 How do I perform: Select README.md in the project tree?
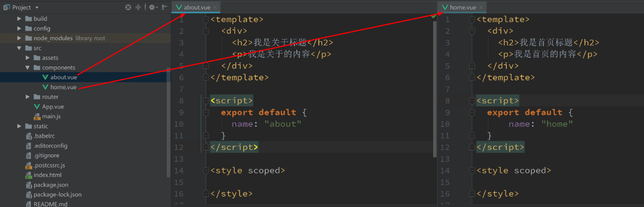[50, 204]
